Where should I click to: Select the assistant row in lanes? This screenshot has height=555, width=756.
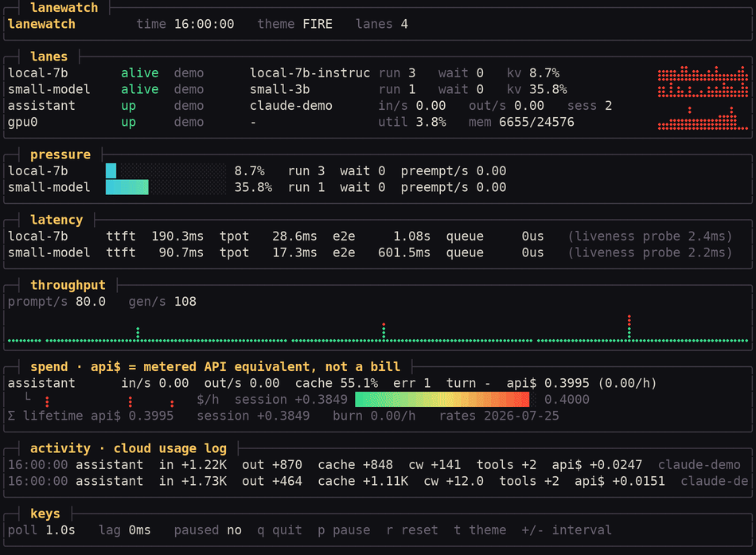[x=377, y=106]
